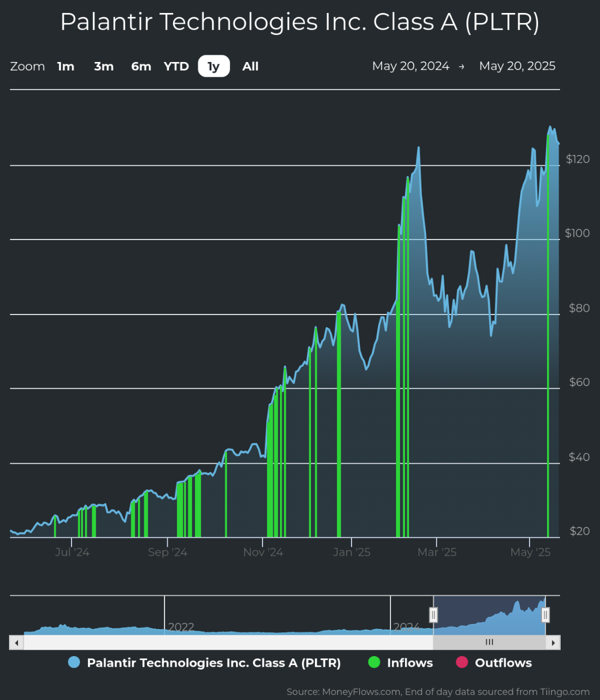Toggle the Outflows legend series
Image resolution: width=600 pixels, height=700 pixels.
tap(494, 663)
